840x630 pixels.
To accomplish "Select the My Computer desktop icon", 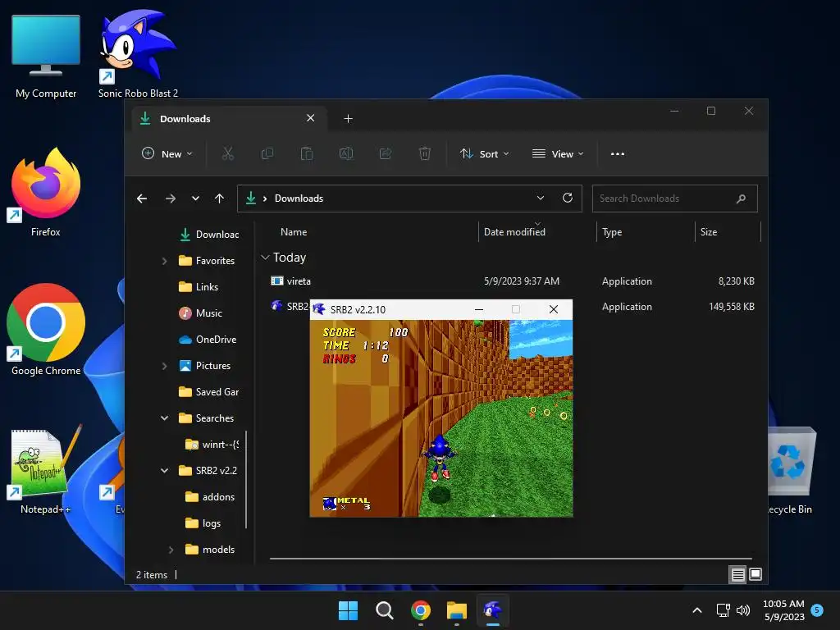I will (x=46, y=57).
